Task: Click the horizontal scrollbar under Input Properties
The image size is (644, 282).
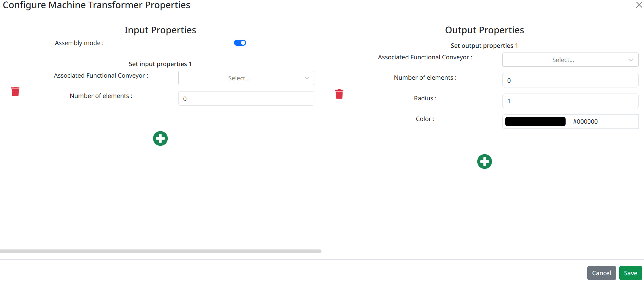Action: 160,251
